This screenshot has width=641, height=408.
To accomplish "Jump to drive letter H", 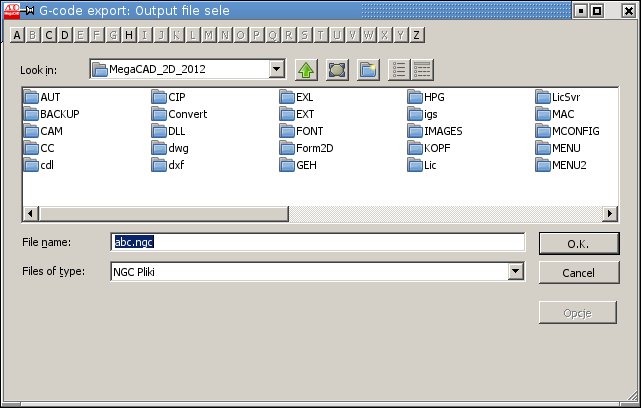I will click(x=129, y=35).
